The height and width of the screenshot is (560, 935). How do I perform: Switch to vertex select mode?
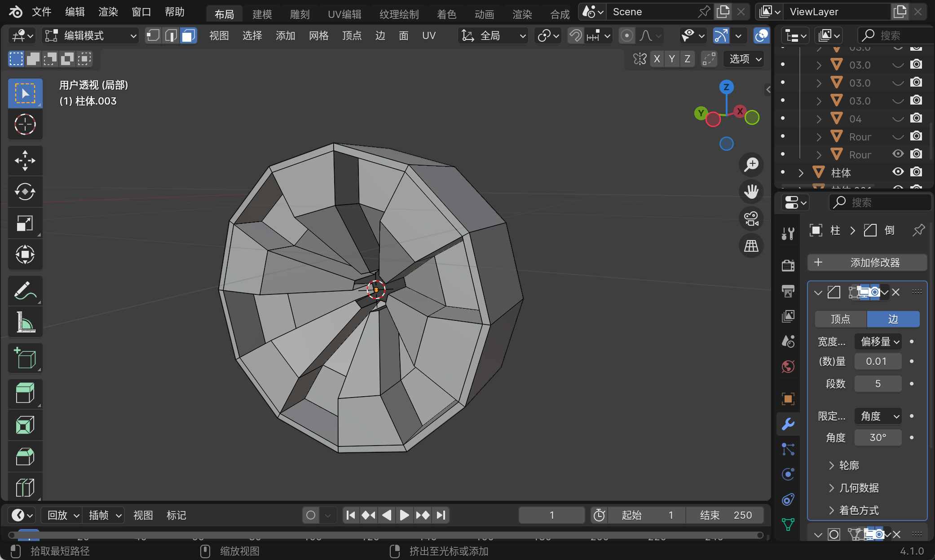pyautogui.click(x=153, y=35)
